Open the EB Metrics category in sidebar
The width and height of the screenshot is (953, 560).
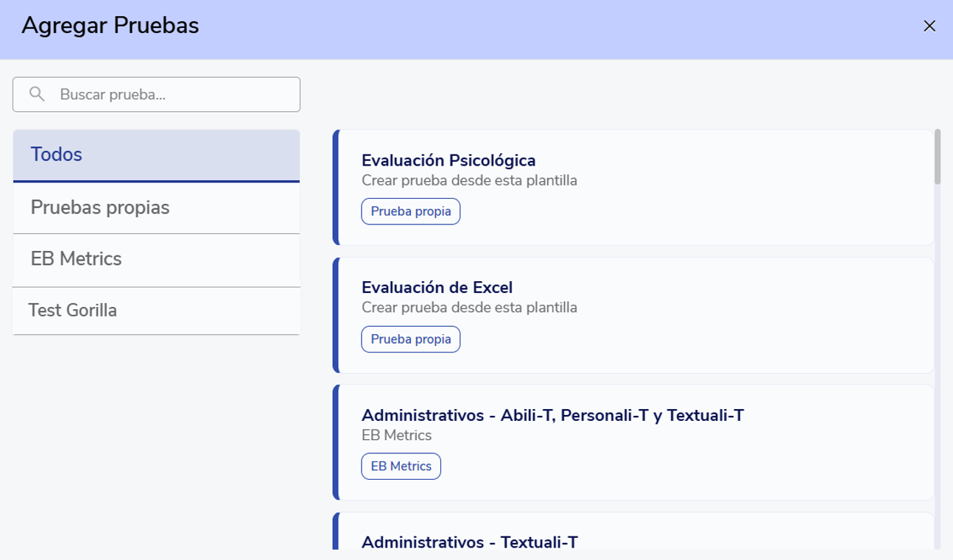(x=156, y=259)
